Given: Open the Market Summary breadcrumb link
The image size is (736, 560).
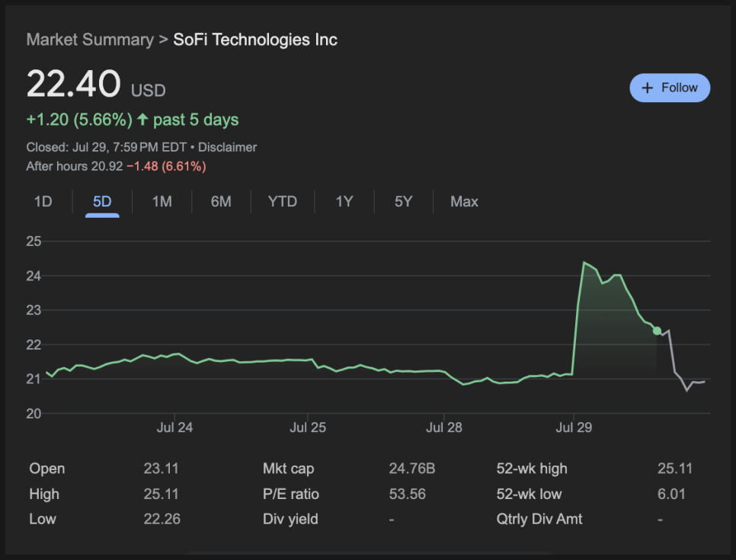Looking at the screenshot, I should 90,40.
